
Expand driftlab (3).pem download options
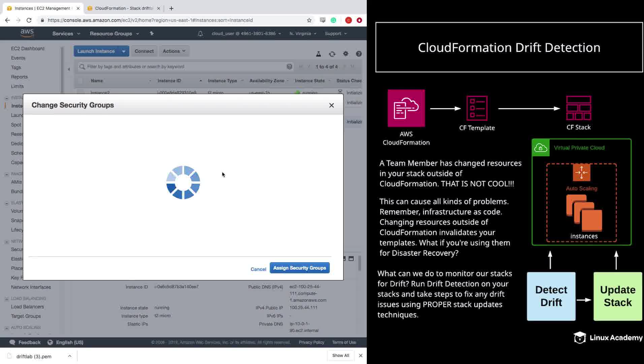(x=69, y=356)
